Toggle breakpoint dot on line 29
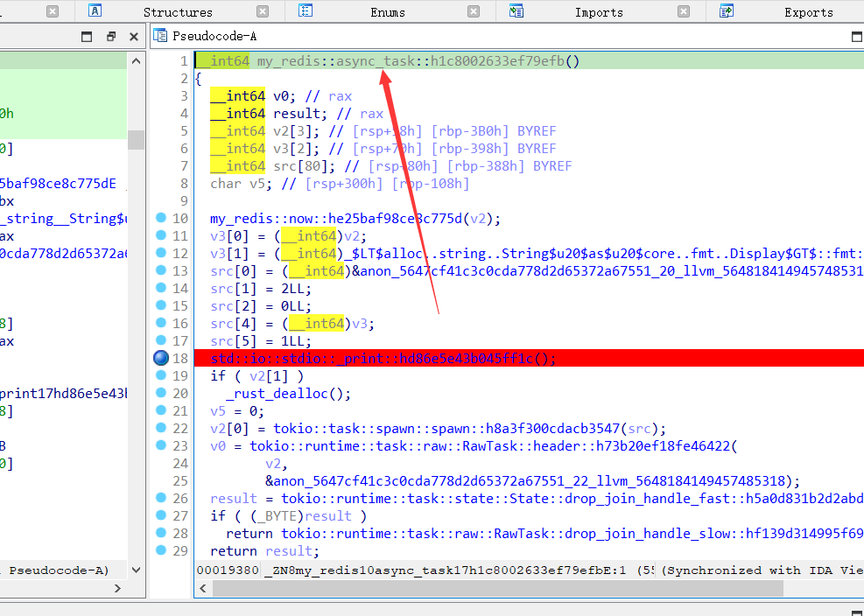 point(161,549)
